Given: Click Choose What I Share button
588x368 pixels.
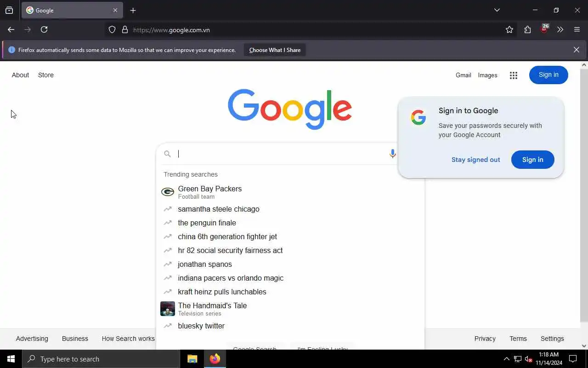Looking at the screenshot, I should pyautogui.click(x=275, y=50).
